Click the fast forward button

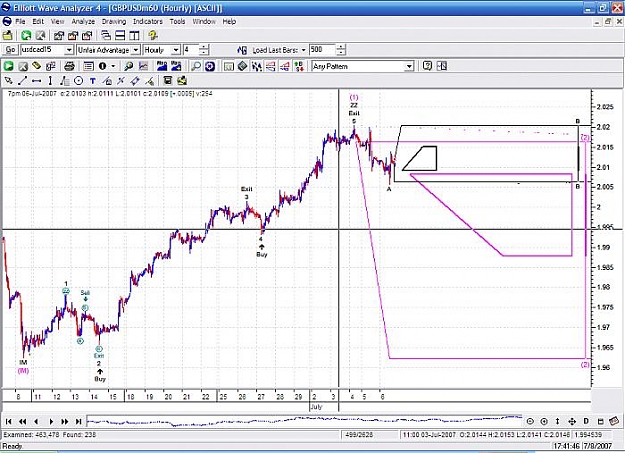(65, 421)
